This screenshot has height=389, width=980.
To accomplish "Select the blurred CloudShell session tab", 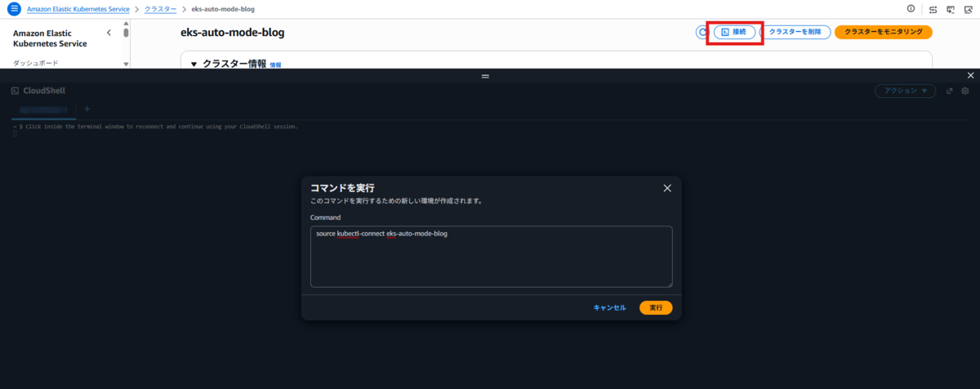I will (x=44, y=109).
